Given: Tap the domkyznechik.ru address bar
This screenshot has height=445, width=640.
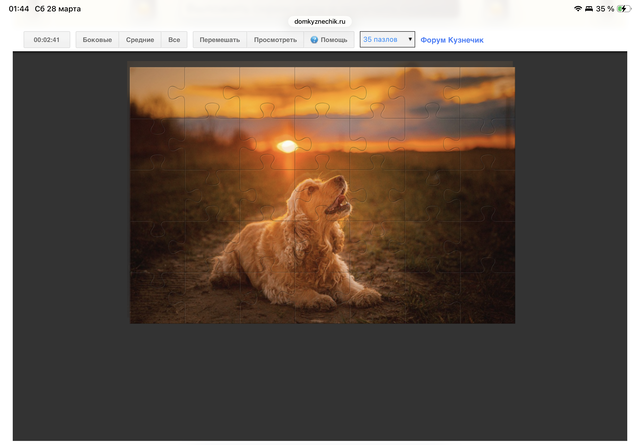Looking at the screenshot, I should (x=319, y=20).
